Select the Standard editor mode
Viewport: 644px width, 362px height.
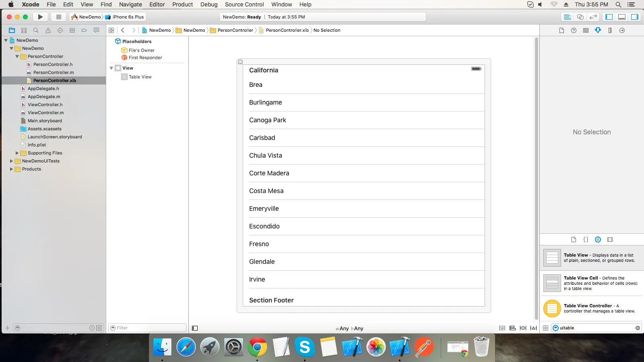[x=567, y=17]
